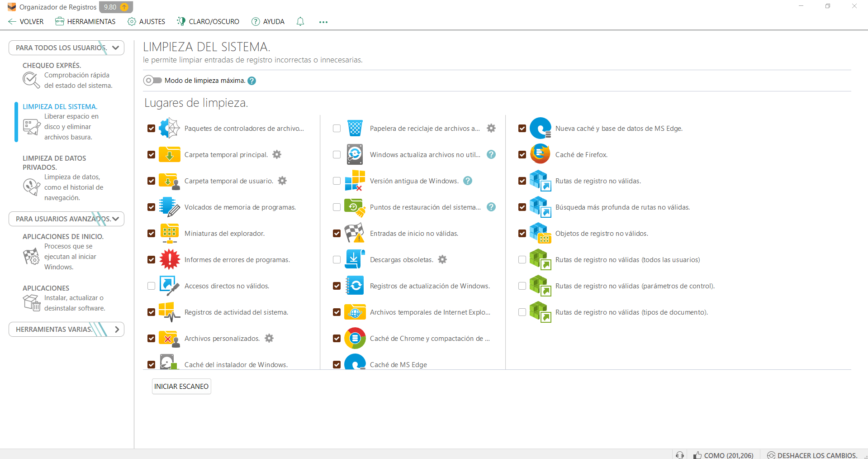Click the update arrow badge beside version 9.80
The width and height of the screenshot is (868, 459).
[x=124, y=7]
